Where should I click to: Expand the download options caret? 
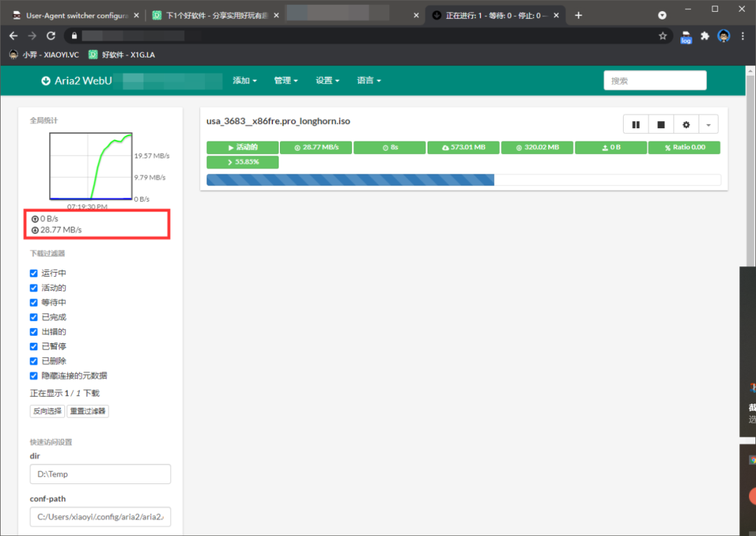[708, 125]
